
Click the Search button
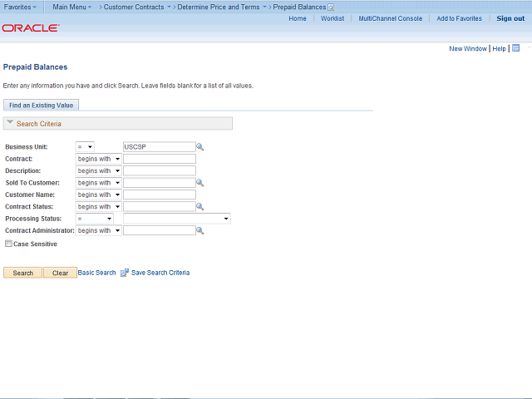(22, 273)
